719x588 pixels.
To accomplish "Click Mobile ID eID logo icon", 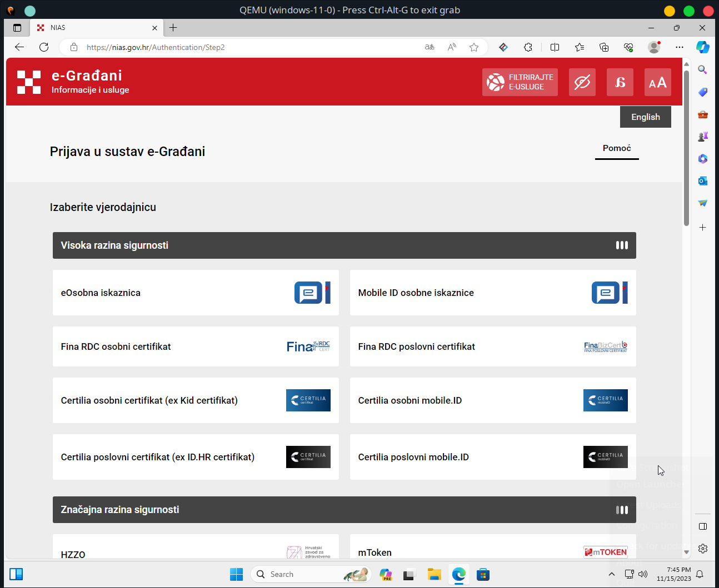I will (610, 293).
